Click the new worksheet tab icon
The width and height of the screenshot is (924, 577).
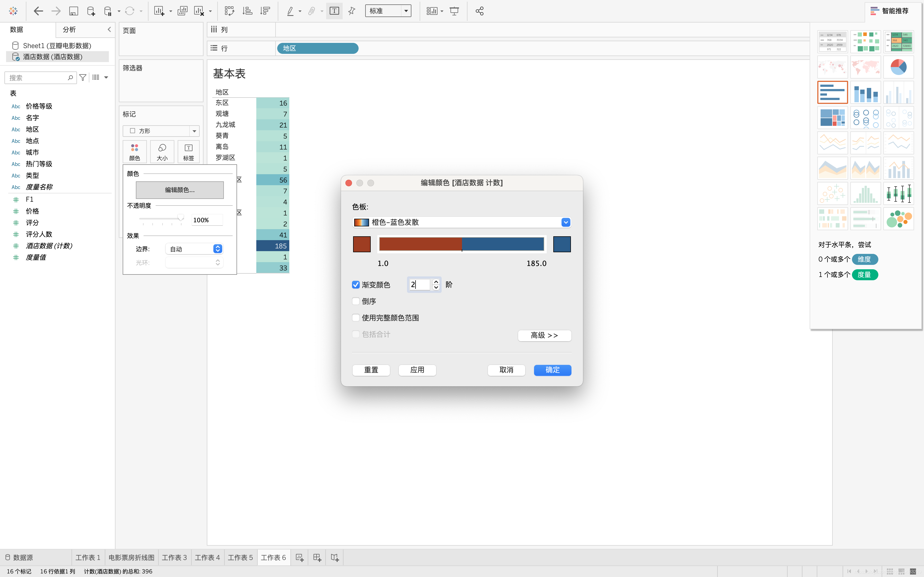(299, 557)
